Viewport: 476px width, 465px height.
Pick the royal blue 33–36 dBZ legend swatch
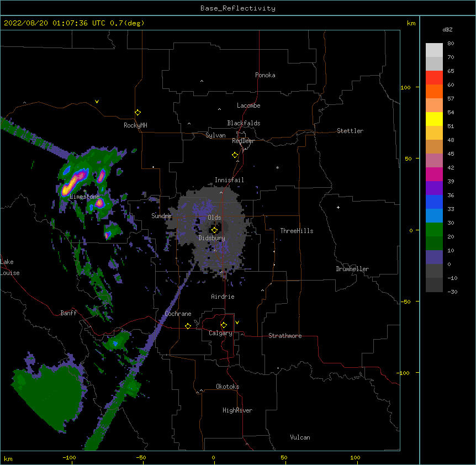click(434, 202)
